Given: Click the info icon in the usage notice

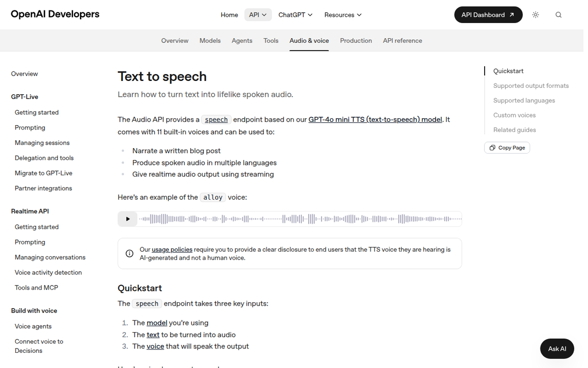Looking at the screenshot, I should tap(129, 254).
